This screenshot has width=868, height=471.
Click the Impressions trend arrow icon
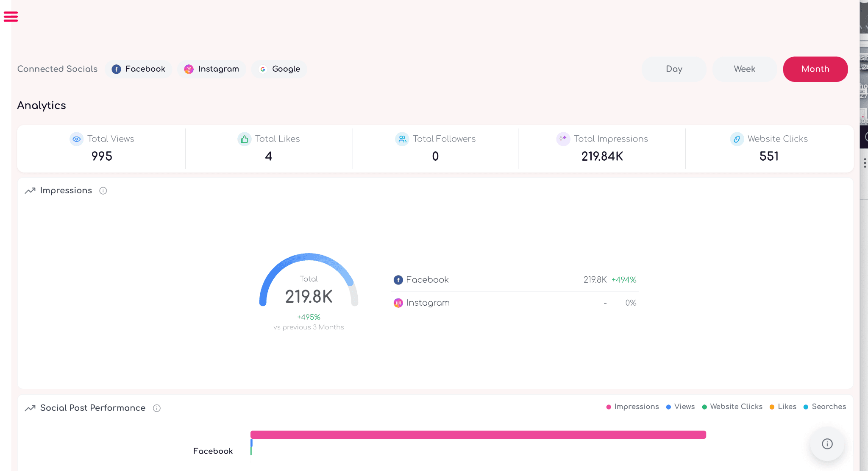pyautogui.click(x=30, y=191)
